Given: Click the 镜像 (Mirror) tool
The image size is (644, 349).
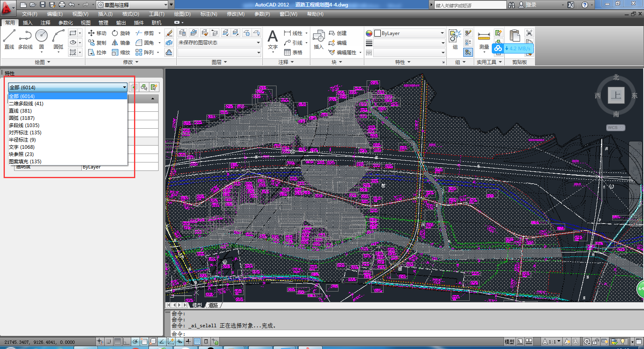Looking at the screenshot, I should click(x=121, y=43).
